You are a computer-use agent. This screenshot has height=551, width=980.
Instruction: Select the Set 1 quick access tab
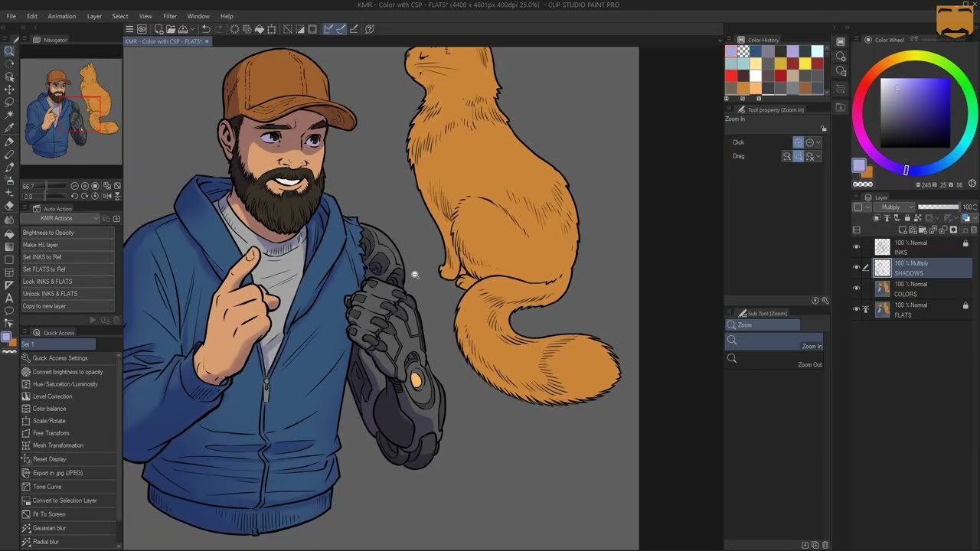[58, 344]
